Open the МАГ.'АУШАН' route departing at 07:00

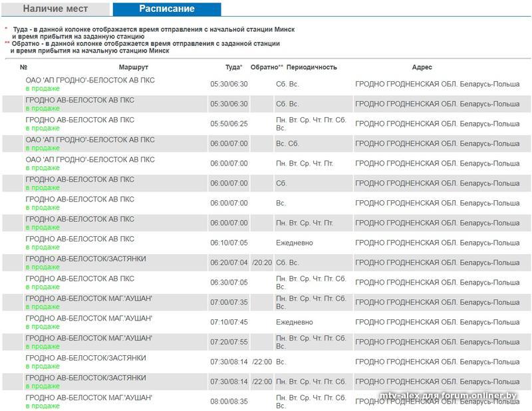tap(89, 299)
